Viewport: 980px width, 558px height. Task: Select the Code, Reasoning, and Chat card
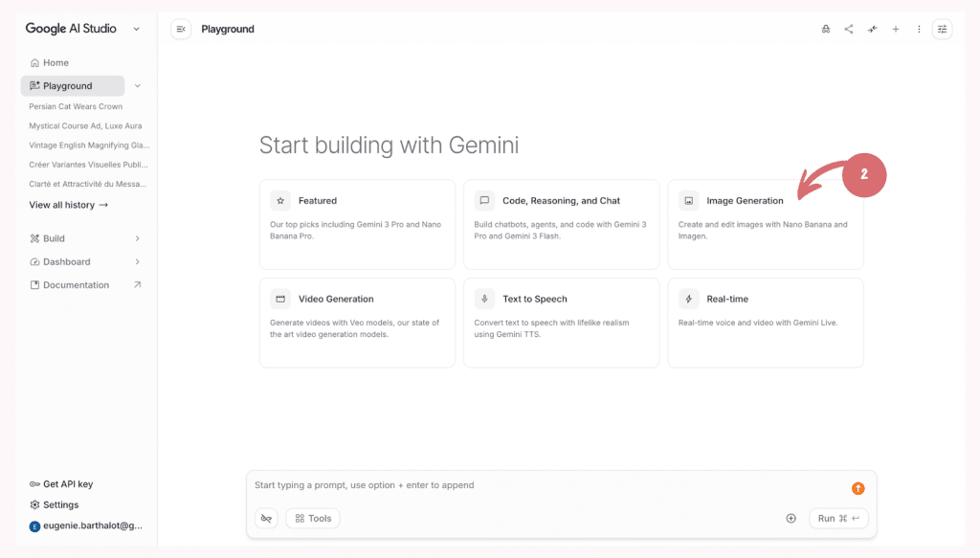click(x=561, y=225)
